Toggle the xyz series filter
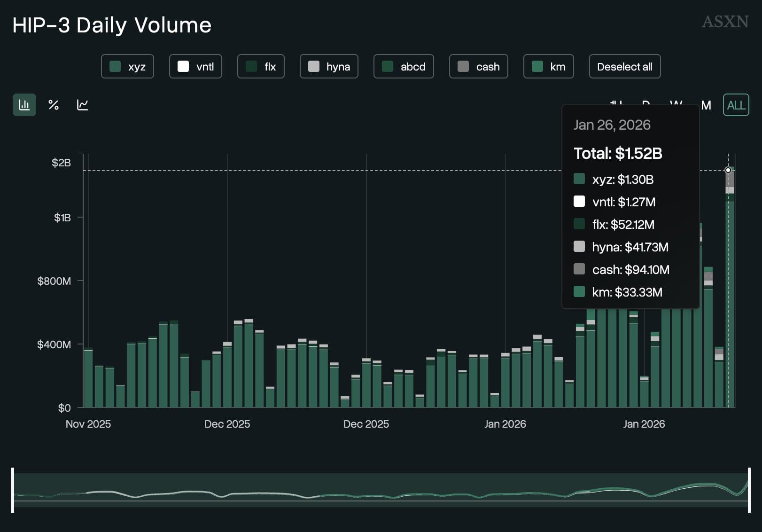The image size is (762, 532). click(x=127, y=67)
